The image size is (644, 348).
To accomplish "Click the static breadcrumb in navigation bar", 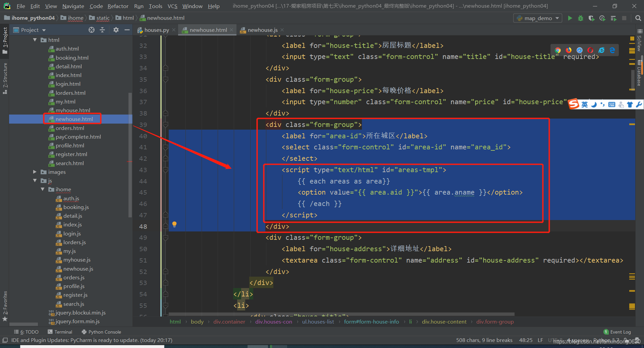I will (103, 18).
